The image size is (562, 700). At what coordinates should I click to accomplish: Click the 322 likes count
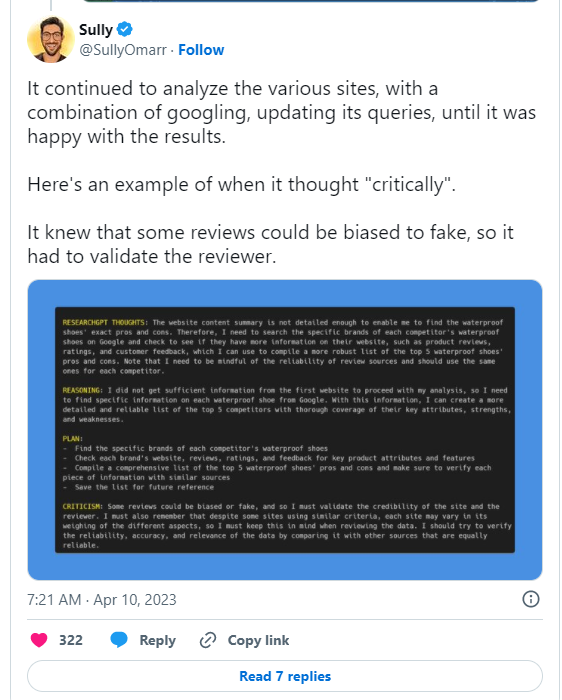71,640
